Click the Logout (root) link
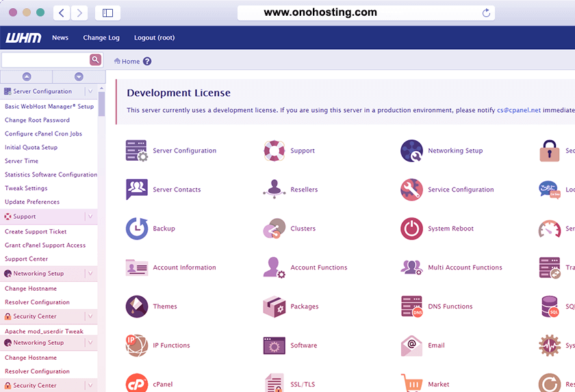This screenshot has width=575, height=392. tap(154, 38)
